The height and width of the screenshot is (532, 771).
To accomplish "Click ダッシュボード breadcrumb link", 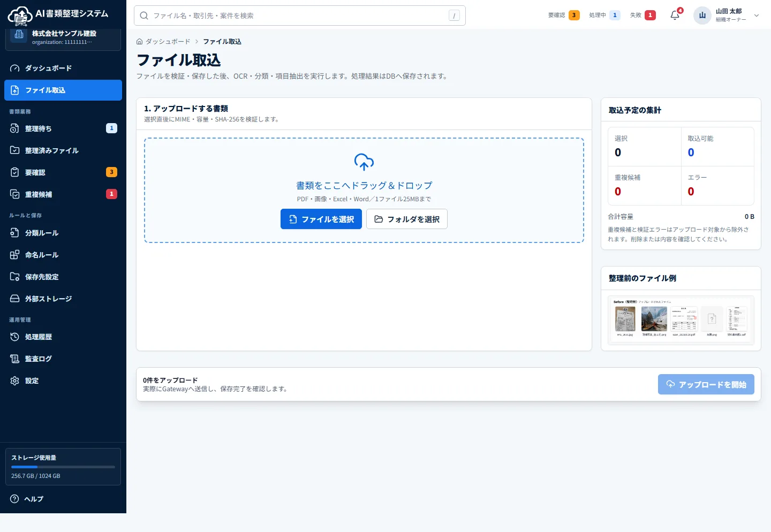I will pos(168,41).
